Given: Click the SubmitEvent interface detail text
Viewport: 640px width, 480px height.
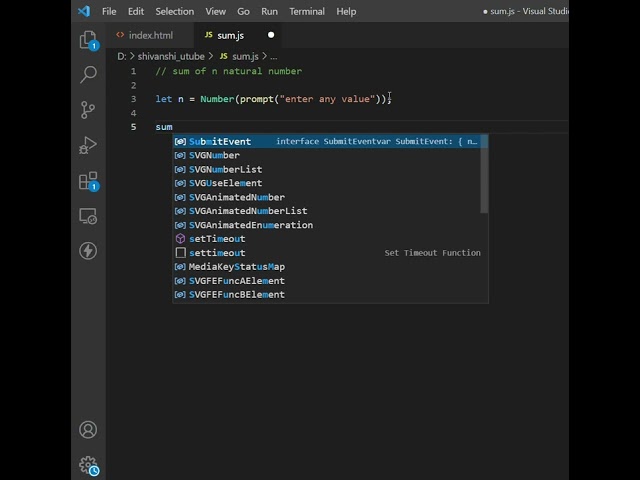Looking at the screenshot, I should [x=376, y=141].
